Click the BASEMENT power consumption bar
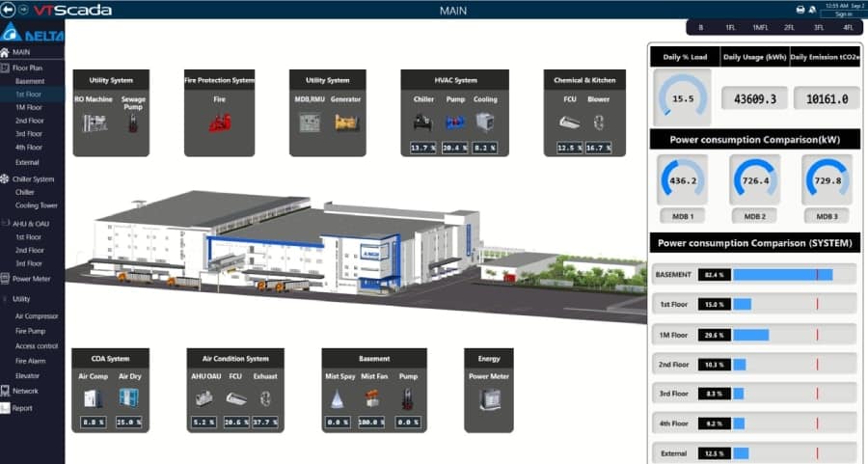868x464 pixels. (x=782, y=275)
